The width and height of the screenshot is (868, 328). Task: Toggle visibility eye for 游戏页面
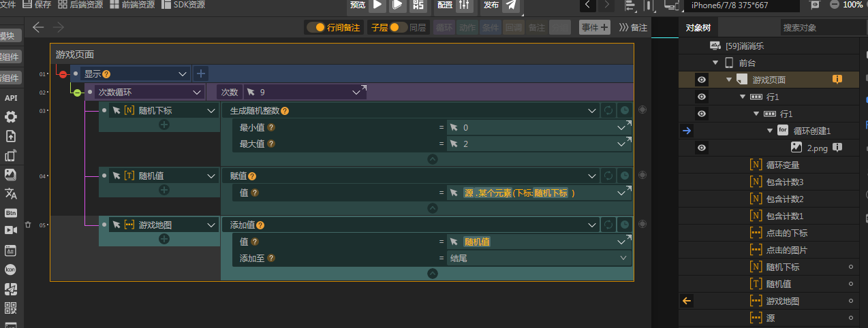[702, 80]
